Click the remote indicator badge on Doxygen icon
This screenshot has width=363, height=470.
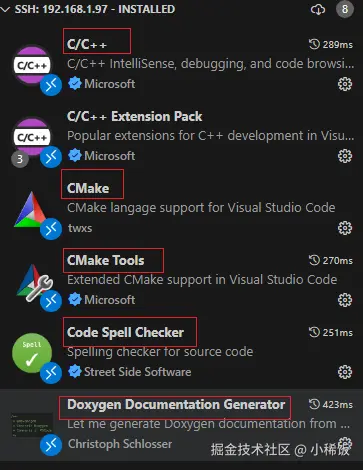click(x=51, y=445)
